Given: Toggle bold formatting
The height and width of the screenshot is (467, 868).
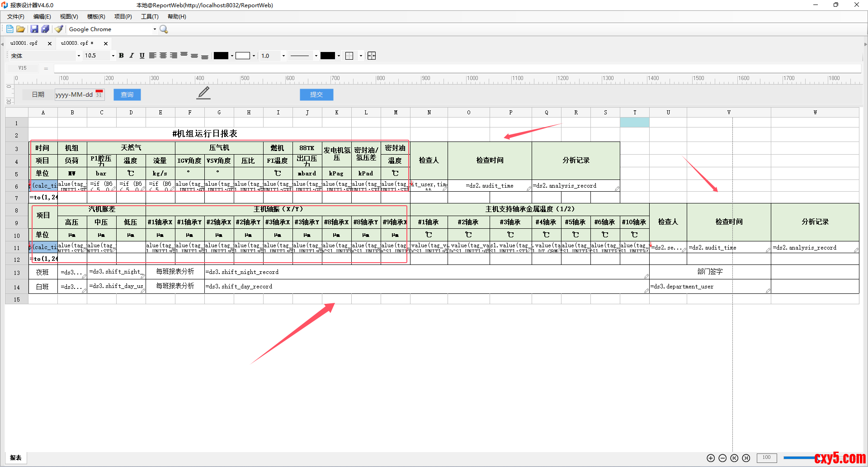Looking at the screenshot, I should coord(121,56).
